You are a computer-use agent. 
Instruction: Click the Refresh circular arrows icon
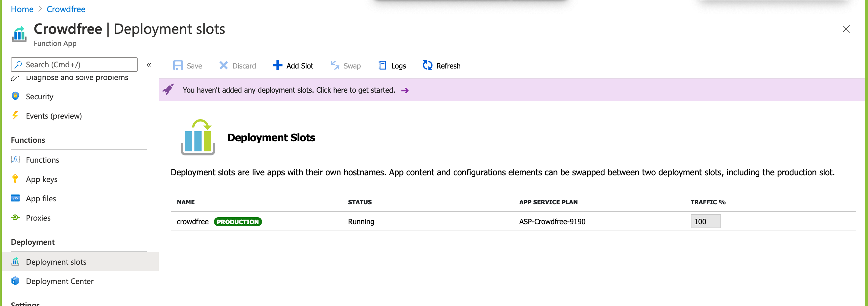click(427, 65)
